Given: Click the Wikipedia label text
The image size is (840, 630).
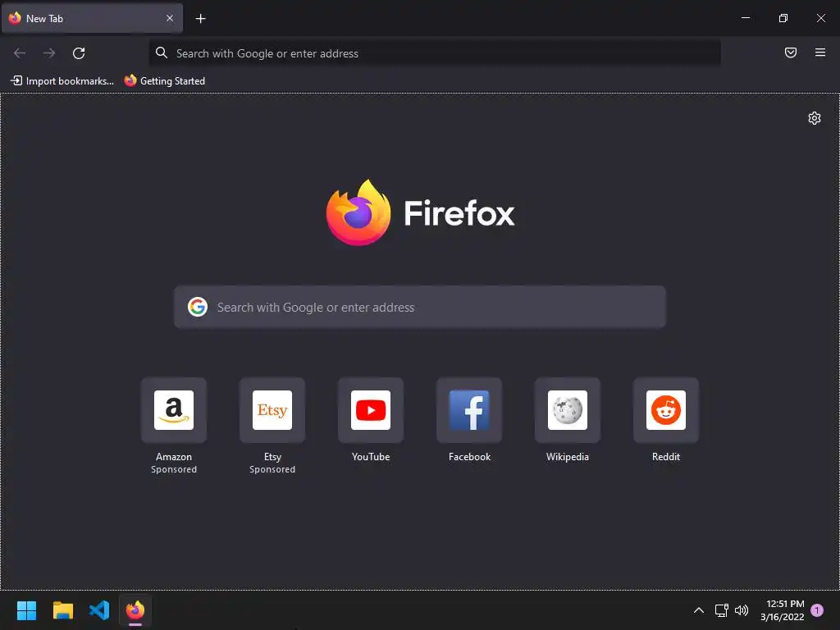Looking at the screenshot, I should pyautogui.click(x=568, y=457).
